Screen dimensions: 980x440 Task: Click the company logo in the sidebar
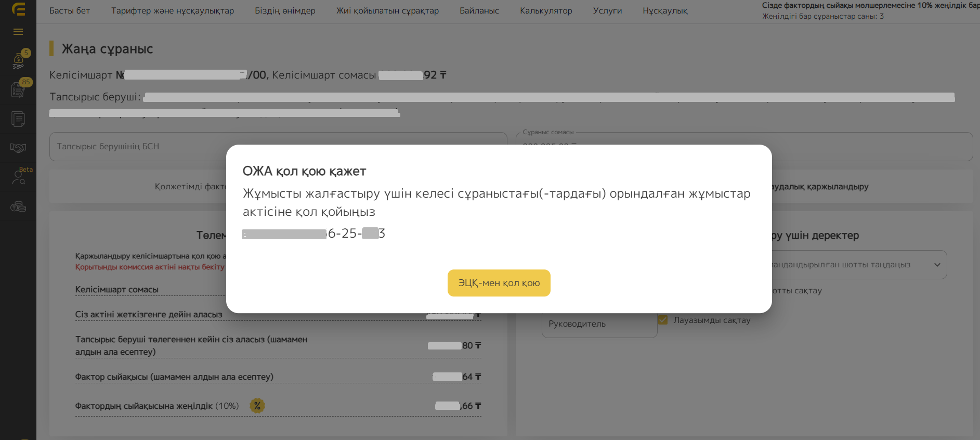pyautogui.click(x=18, y=9)
